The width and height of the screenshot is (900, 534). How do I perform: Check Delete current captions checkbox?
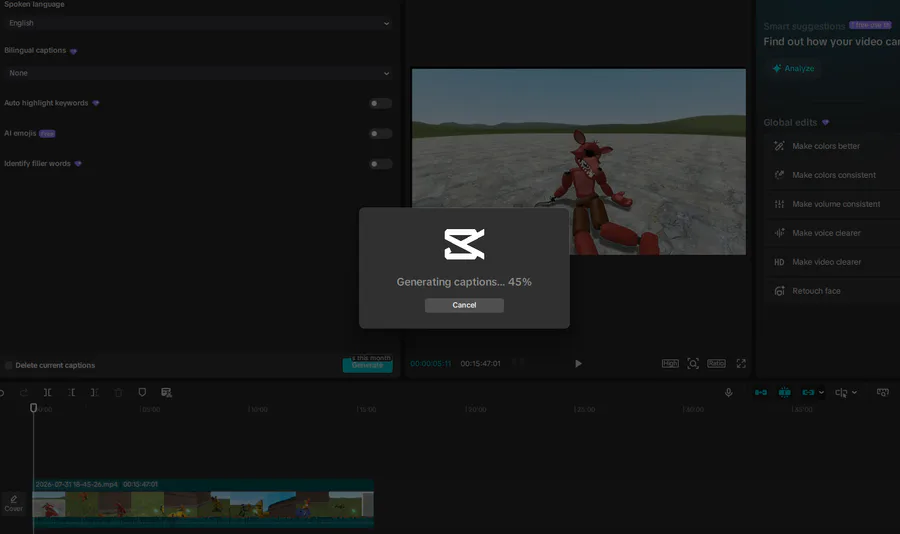tap(8, 365)
